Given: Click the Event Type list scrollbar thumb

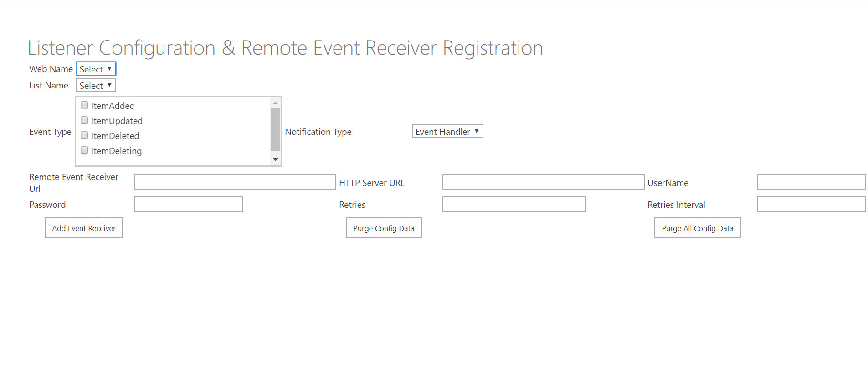Looking at the screenshot, I should point(275,129).
